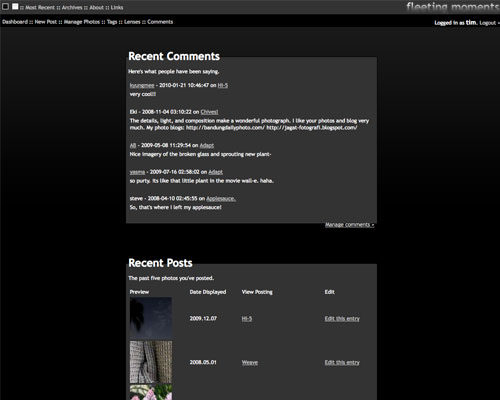The image size is (500, 400).
Task: Click the Preview column header
Action: point(139,292)
